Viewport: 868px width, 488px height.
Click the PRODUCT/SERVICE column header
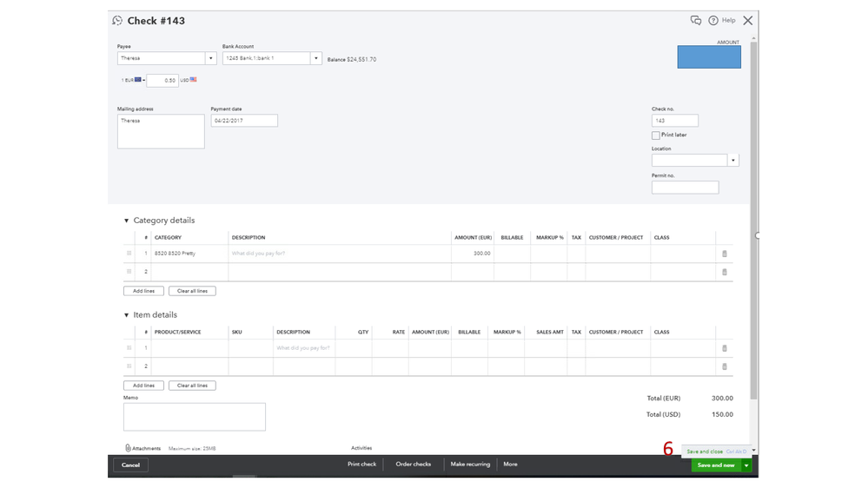coord(178,332)
